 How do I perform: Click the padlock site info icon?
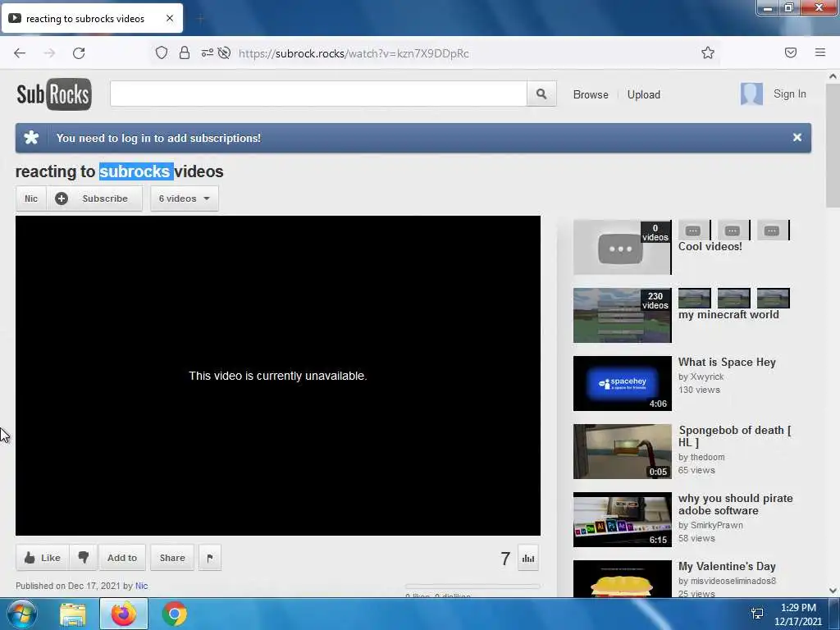pos(185,52)
